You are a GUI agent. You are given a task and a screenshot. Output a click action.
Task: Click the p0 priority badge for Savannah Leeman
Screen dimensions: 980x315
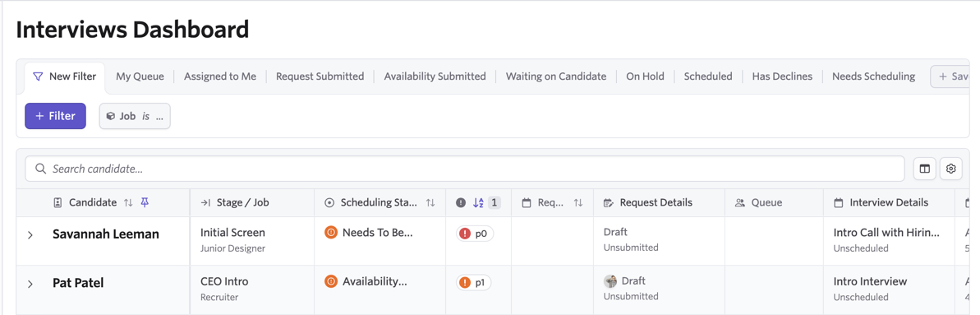[x=474, y=234]
